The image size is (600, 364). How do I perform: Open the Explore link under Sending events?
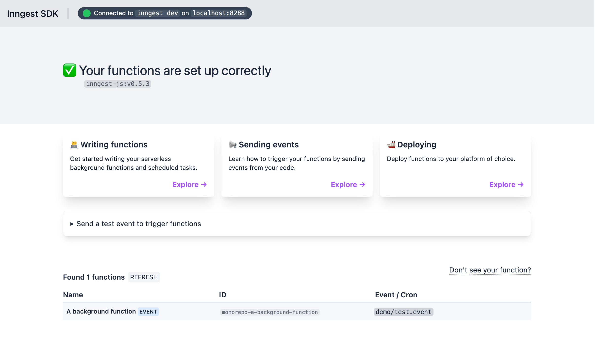(x=348, y=185)
